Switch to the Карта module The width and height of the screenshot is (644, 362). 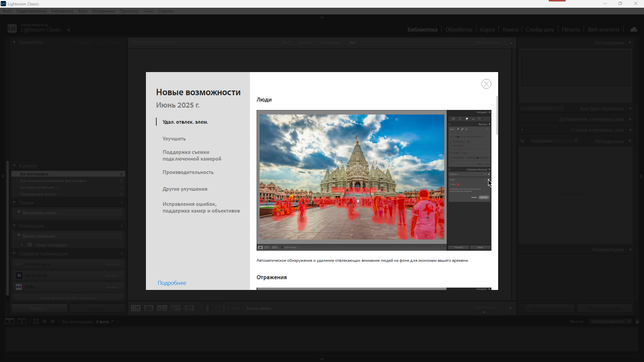click(487, 29)
